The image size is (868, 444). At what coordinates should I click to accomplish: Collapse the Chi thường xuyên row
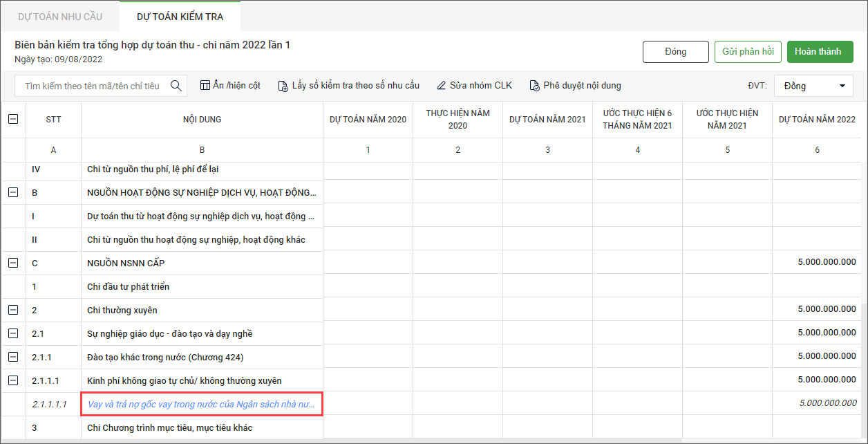[x=13, y=310]
